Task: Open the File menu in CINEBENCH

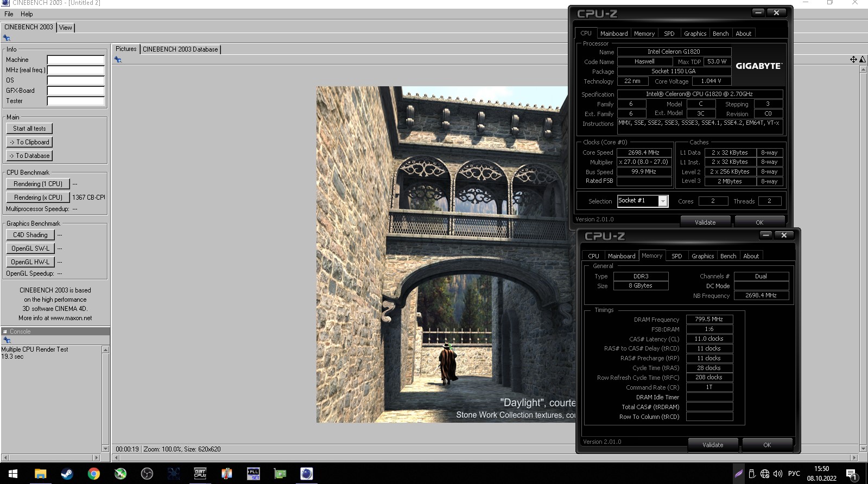Action: 9,14
